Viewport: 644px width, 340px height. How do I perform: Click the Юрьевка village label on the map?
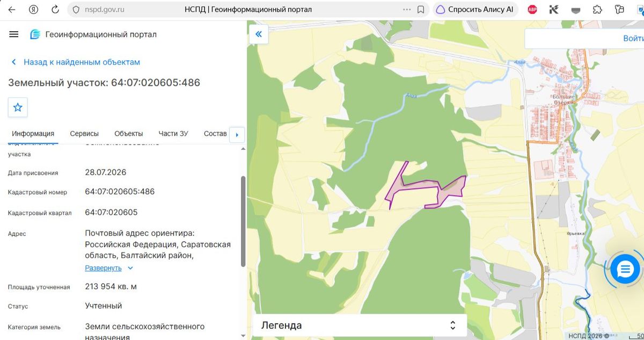click(575, 234)
